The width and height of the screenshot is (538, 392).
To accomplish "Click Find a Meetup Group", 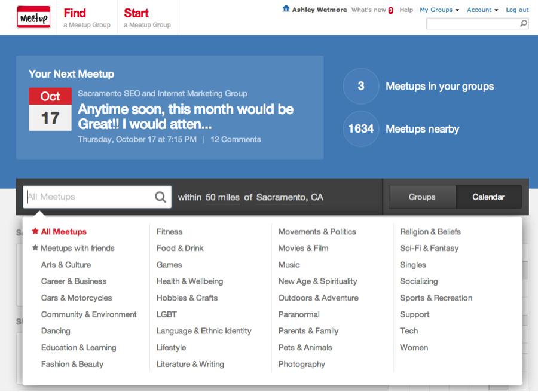I will coord(87,18).
